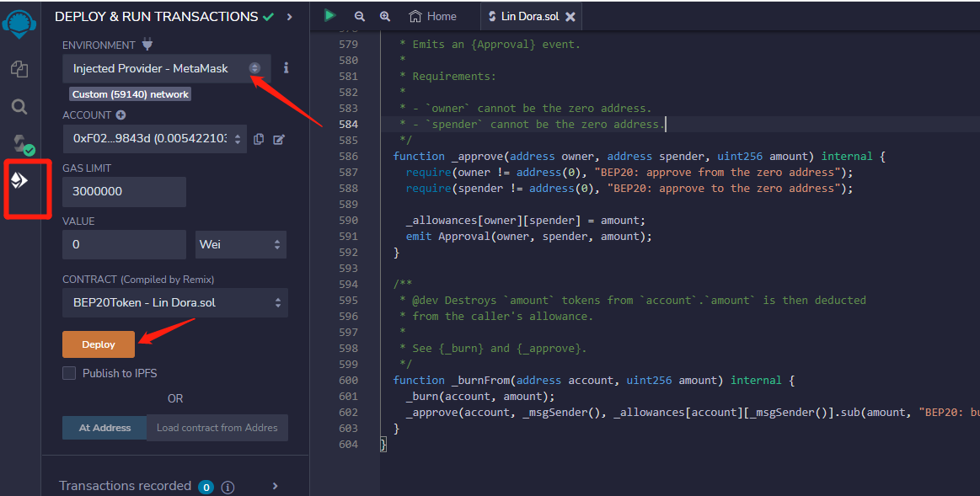The width and height of the screenshot is (980, 496).
Task: Open the Search in files sidebar icon
Action: [19, 107]
